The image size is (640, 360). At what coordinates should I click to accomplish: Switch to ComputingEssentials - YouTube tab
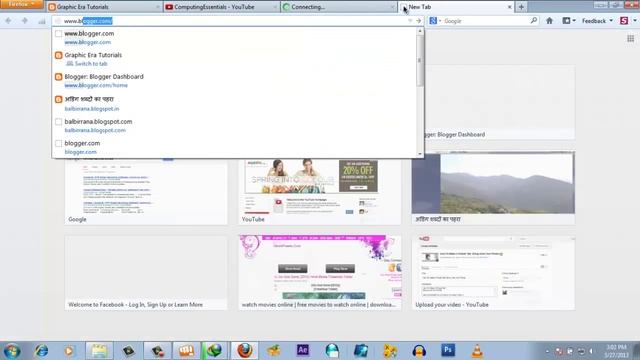pyautogui.click(x=221, y=7)
